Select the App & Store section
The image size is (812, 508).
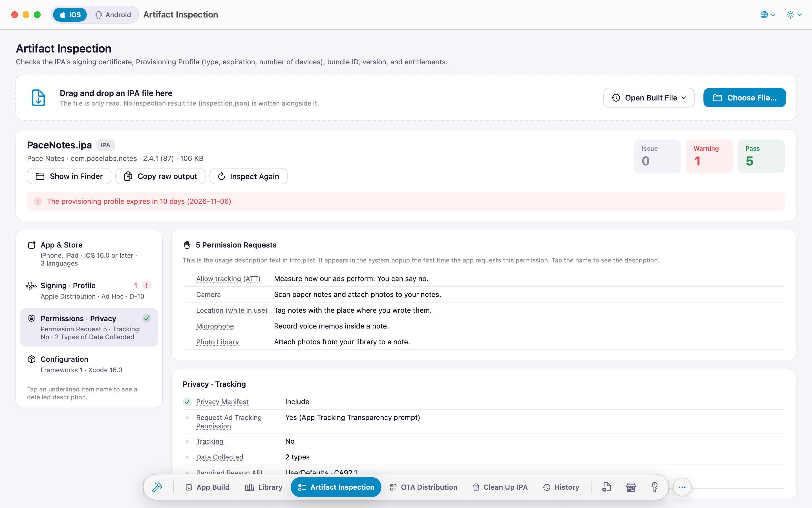point(89,254)
